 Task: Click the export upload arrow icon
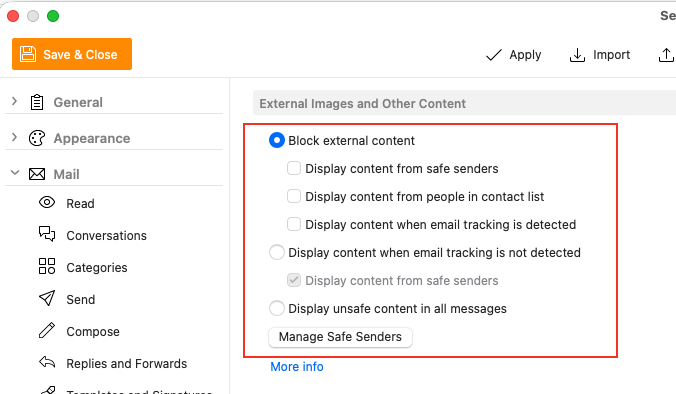[x=667, y=55]
